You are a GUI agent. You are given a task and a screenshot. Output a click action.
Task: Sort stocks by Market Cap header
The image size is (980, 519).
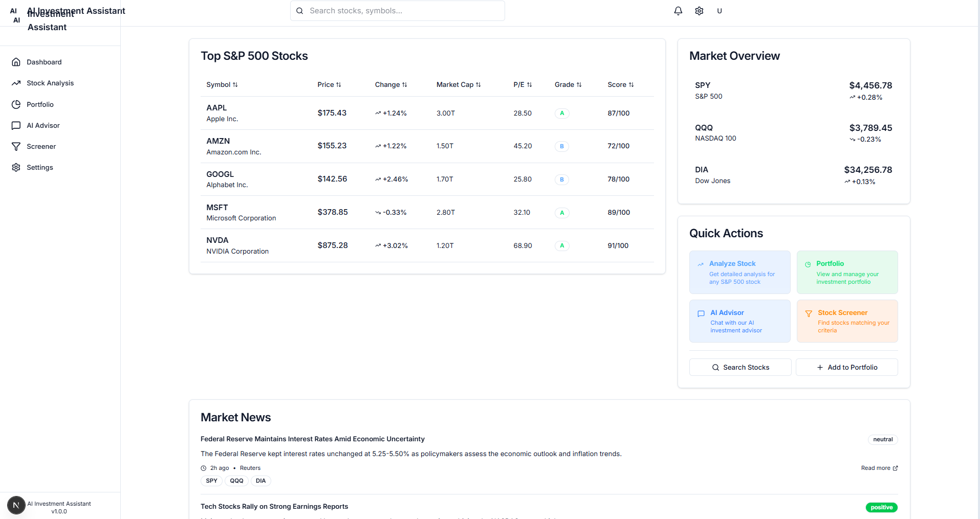pyautogui.click(x=459, y=85)
